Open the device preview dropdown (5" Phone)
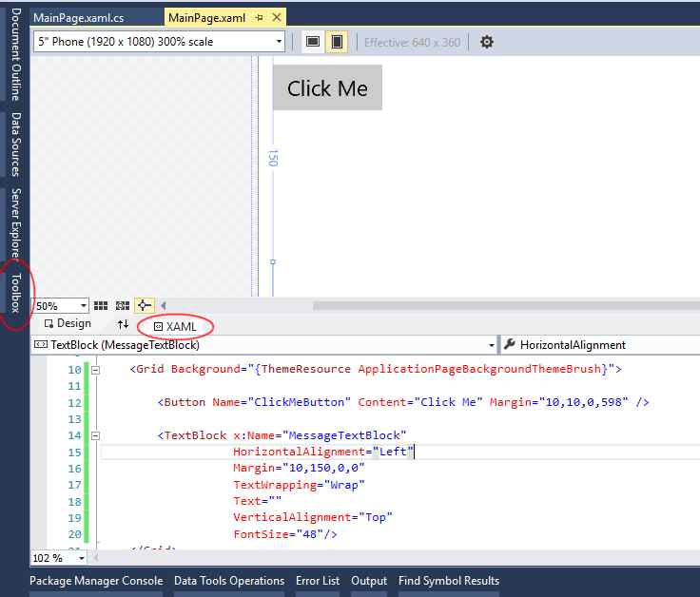This screenshot has height=597, width=700. click(x=160, y=42)
